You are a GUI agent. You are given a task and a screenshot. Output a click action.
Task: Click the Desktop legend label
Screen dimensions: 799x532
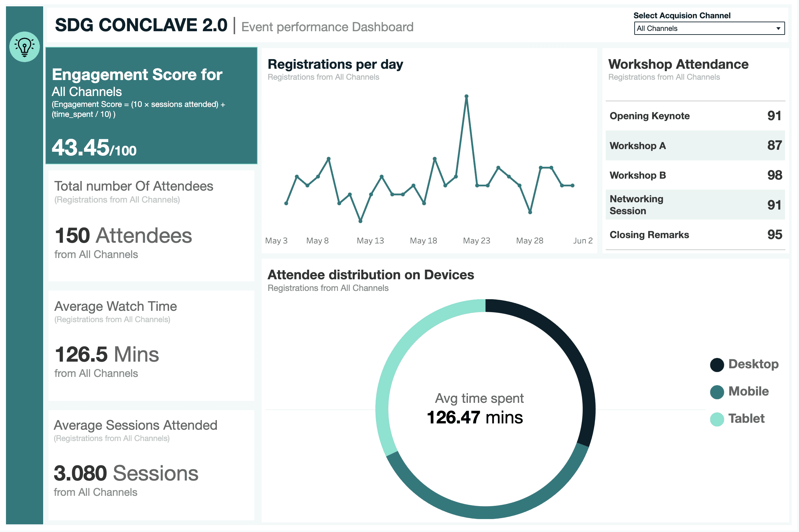pos(754,364)
